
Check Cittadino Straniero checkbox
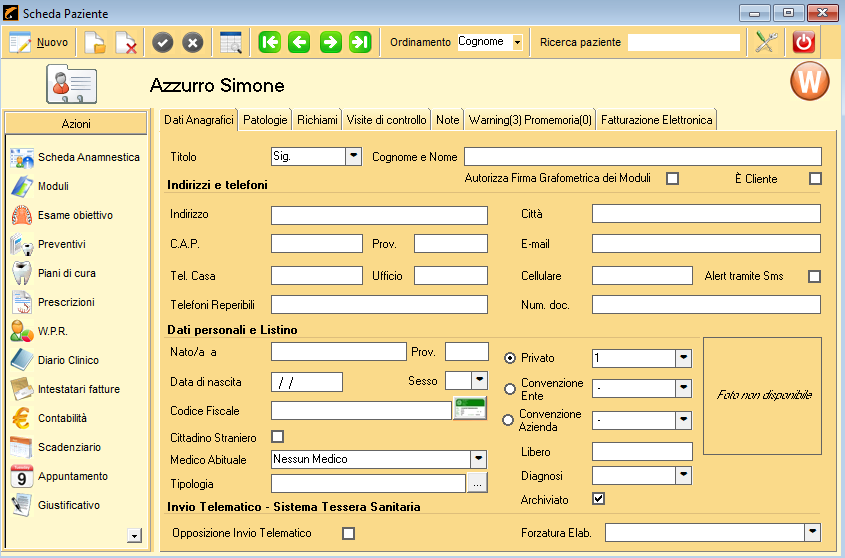(x=278, y=437)
